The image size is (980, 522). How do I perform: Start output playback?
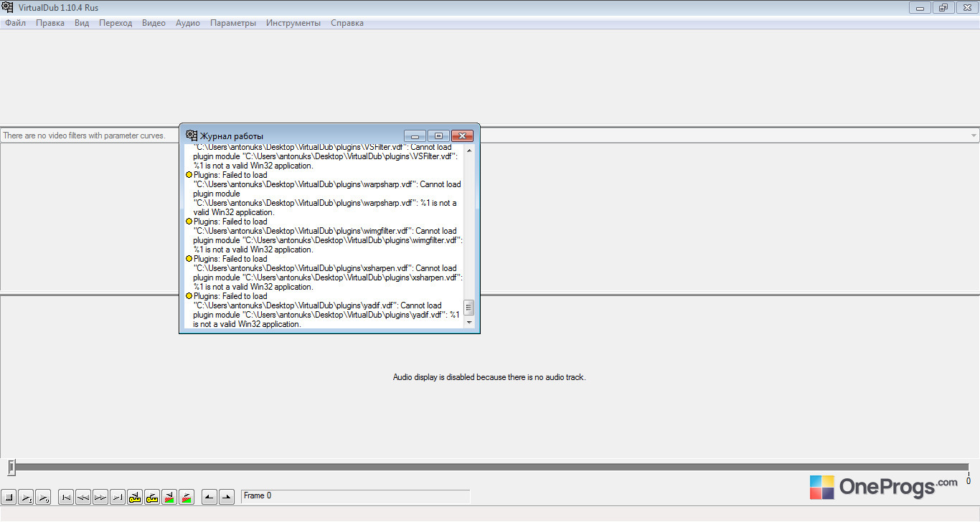pyautogui.click(x=43, y=496)
